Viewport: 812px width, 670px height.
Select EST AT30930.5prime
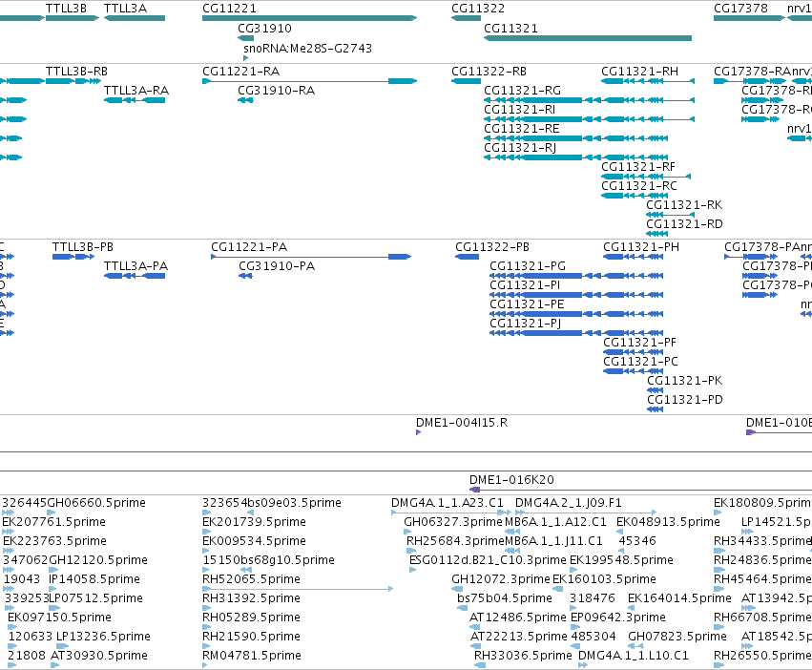coord(99,656)
